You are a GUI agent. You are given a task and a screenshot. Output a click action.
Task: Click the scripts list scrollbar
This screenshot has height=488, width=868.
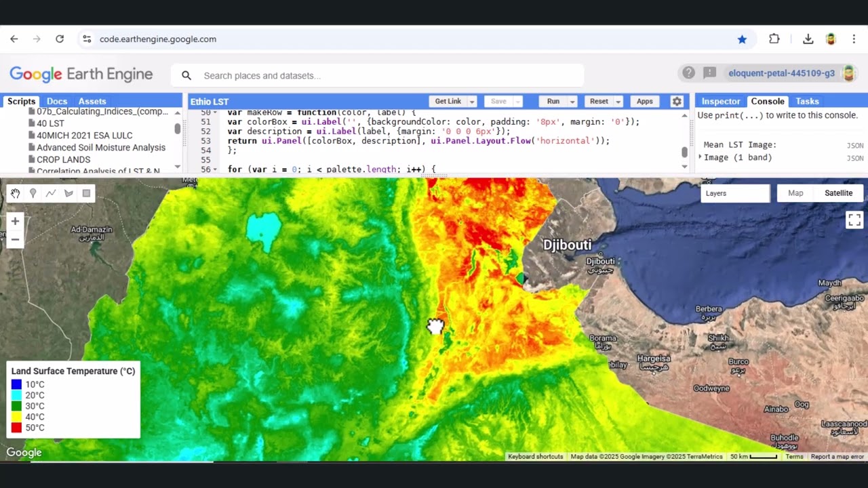pos(178,128)
